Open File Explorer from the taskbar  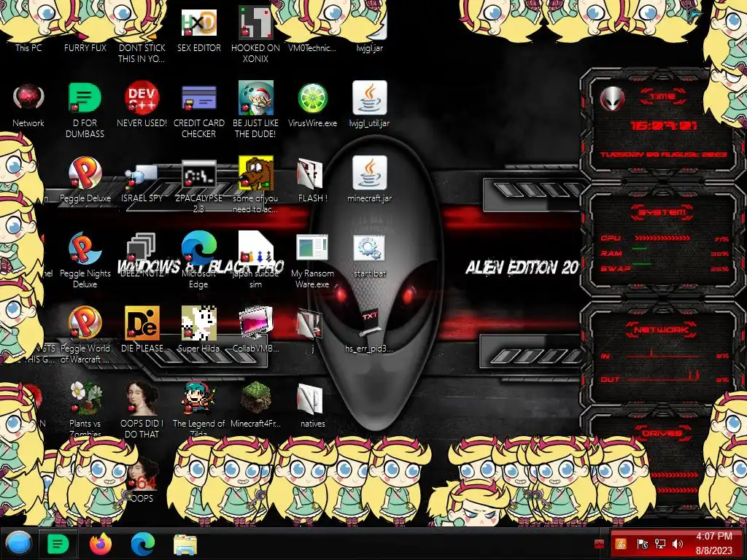point(185,544)
